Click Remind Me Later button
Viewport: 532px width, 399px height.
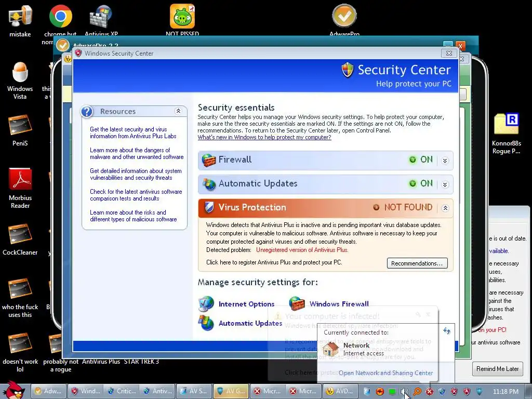pos(497,369)
